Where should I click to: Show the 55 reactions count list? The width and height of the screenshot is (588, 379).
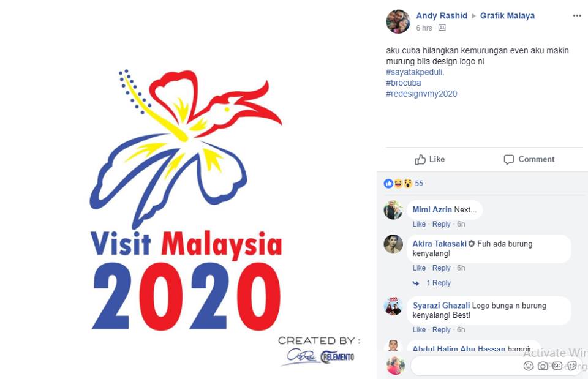pyautogui.click(x=419, y=183)
